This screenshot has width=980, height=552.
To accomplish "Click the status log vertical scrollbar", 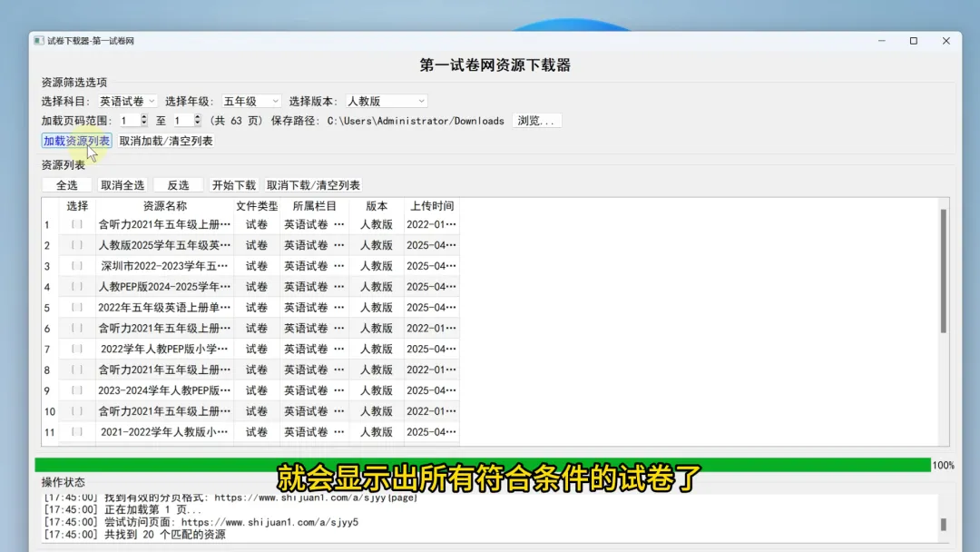I will coord(943,524).
